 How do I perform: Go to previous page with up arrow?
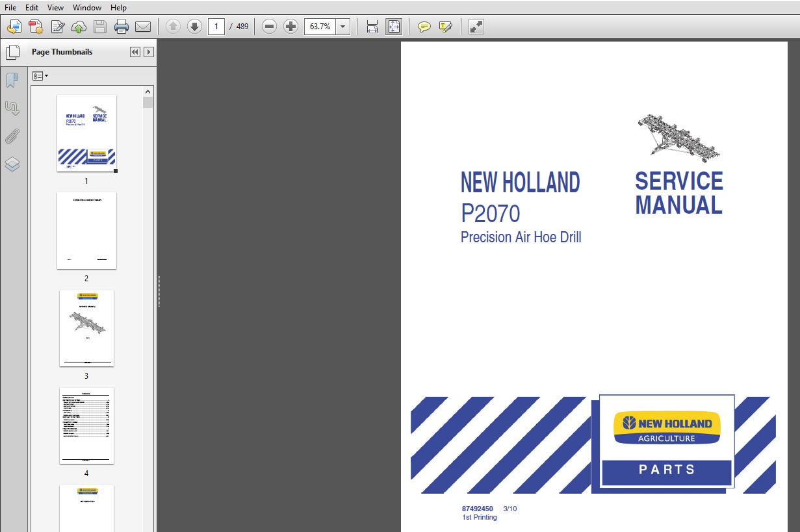pos(173,27)
